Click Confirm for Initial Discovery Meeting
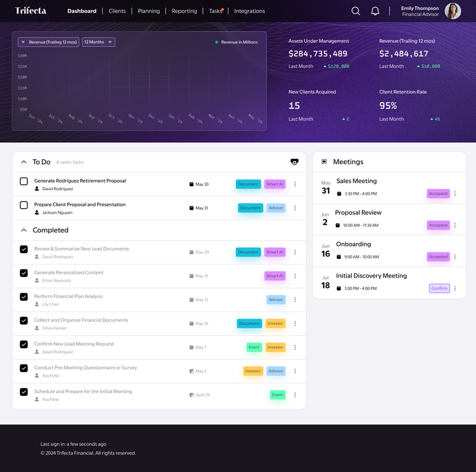 (x=440, y=289)
